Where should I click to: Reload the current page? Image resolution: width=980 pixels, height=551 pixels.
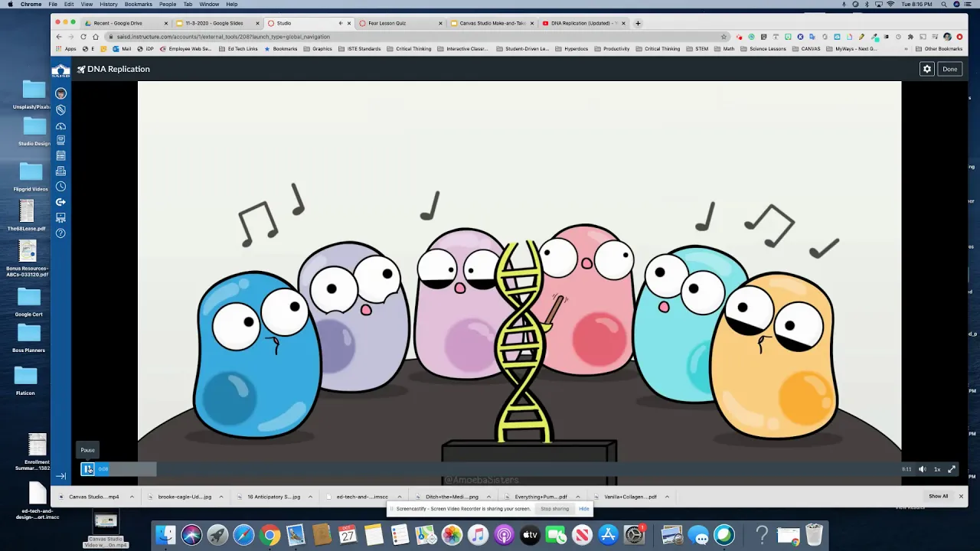pyautogui.click(x=83, y=37)
